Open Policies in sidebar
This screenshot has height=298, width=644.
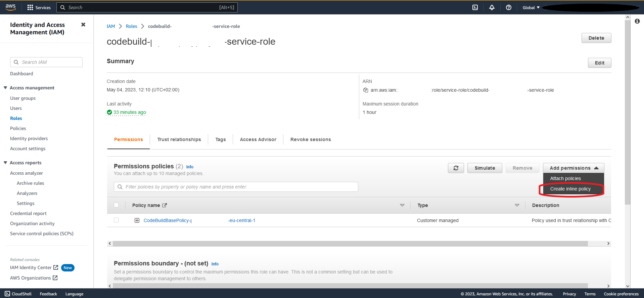18,128
